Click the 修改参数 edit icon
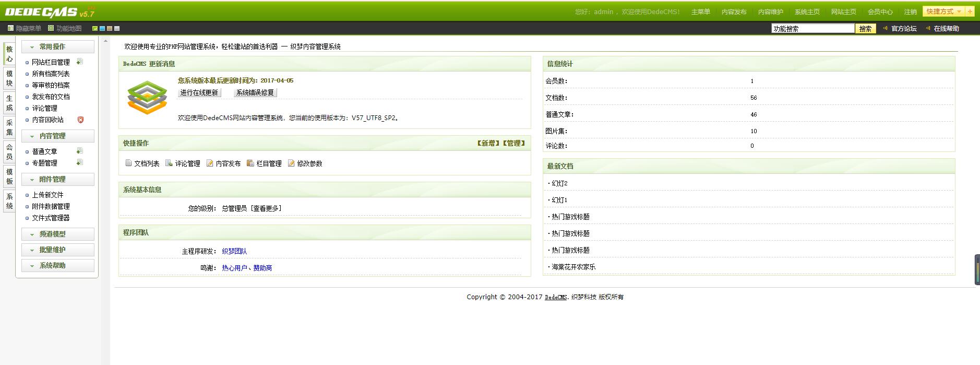The width and height of the screenshot is (980, 365). [291, 163]
